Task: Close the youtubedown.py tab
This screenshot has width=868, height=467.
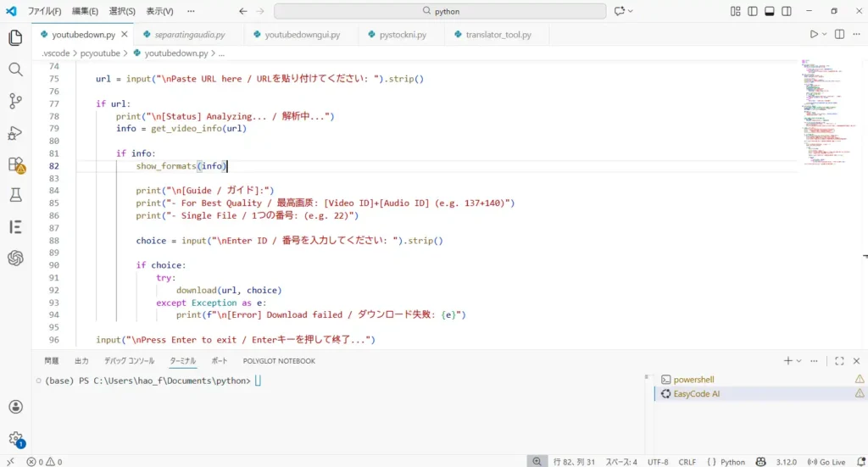Action: pos(125,34)
